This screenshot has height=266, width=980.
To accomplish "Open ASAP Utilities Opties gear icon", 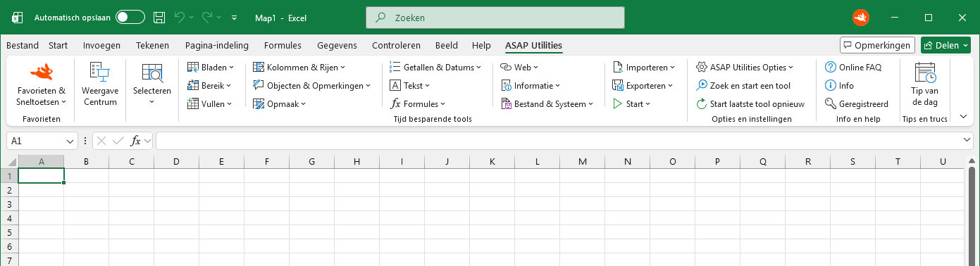I will coord(702,68).
